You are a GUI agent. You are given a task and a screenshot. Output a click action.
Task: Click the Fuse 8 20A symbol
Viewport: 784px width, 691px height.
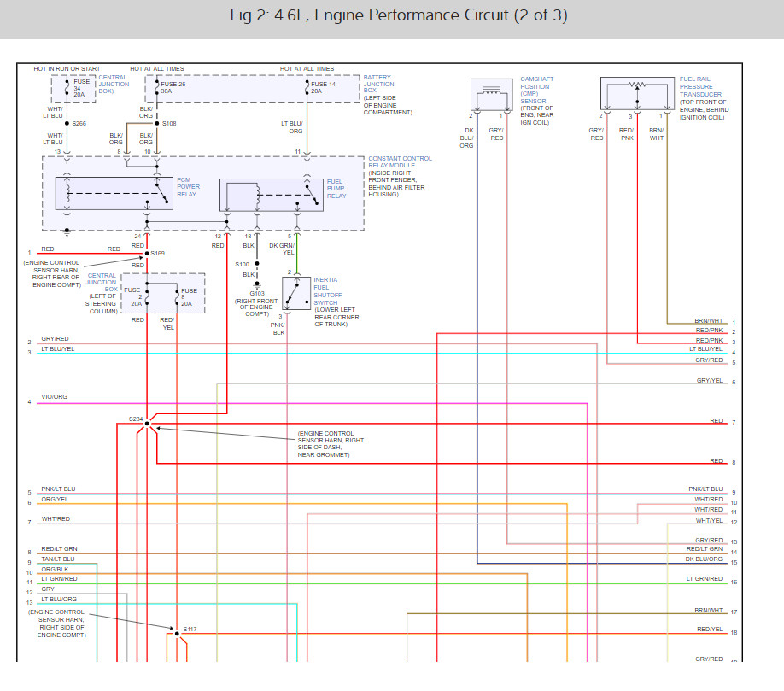[177, 296]
